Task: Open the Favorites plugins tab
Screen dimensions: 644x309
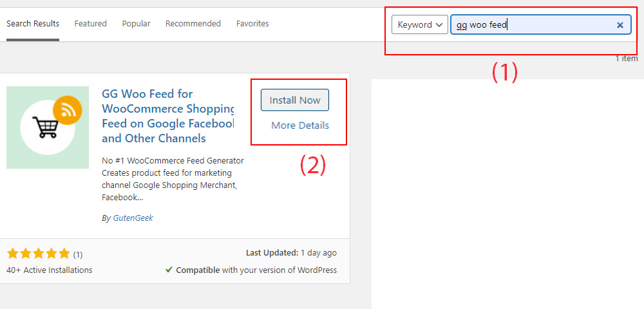Action: tap(252, 24)
